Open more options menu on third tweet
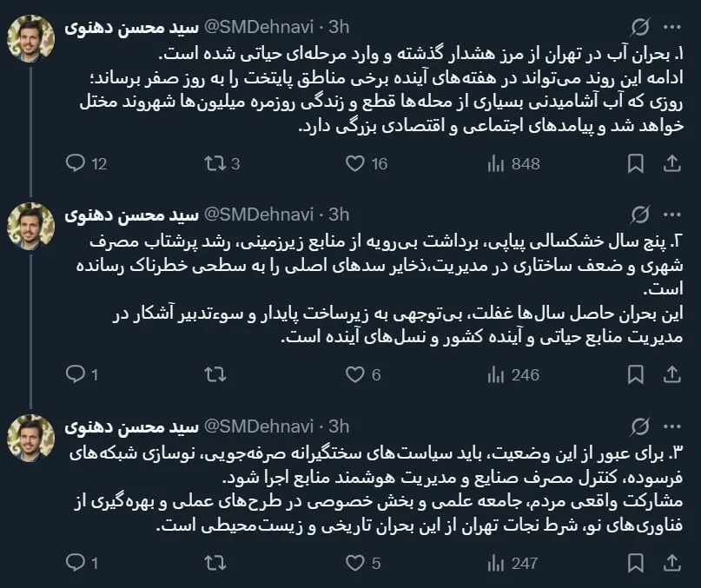This screenshot has height=588, width=701. coord(672,427)
